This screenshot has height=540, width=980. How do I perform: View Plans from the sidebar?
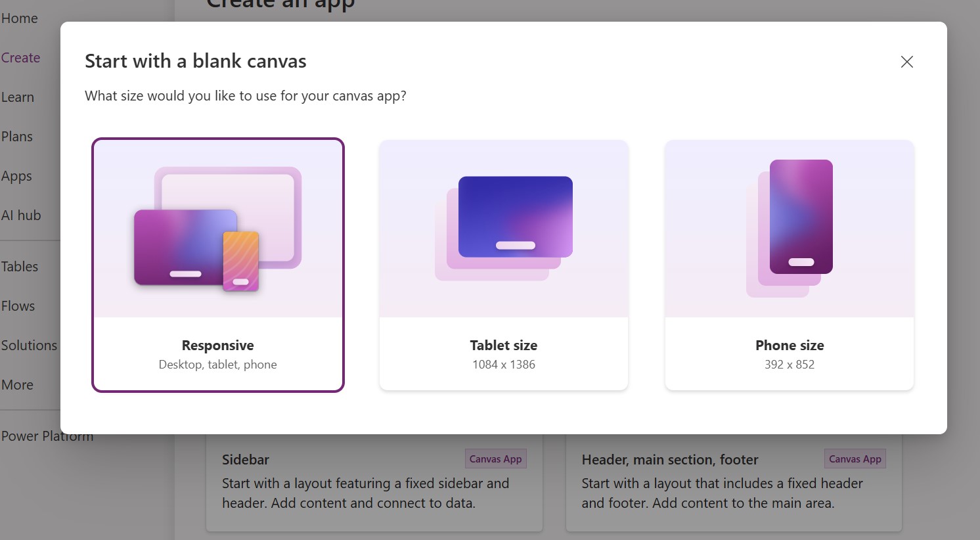(x=17, y=136)
